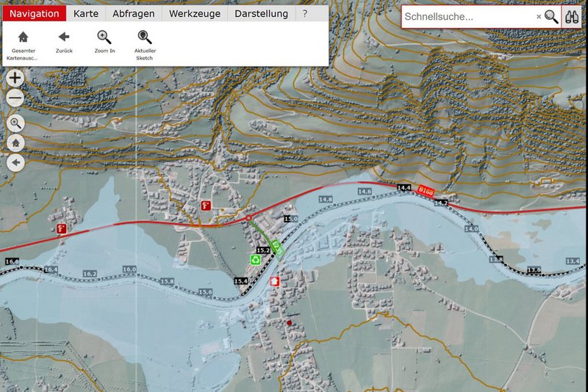588x392 pixels.
Task: Open the binoculars search tool
Action: pos(572,17)
